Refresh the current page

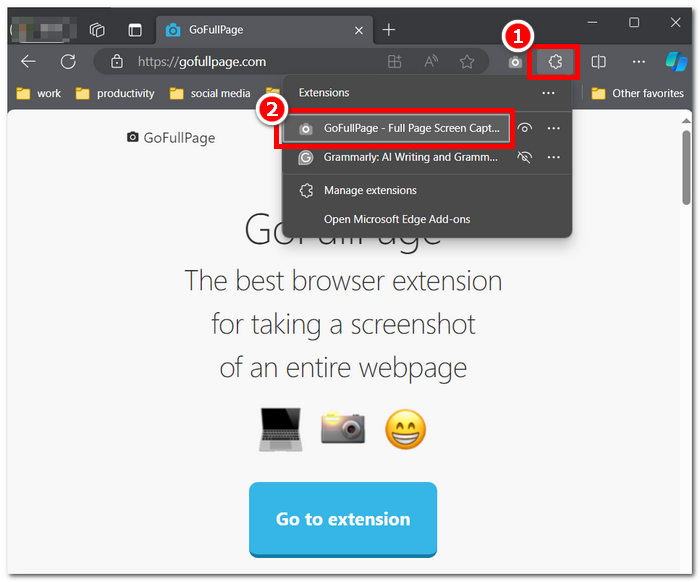pos(68,62)
